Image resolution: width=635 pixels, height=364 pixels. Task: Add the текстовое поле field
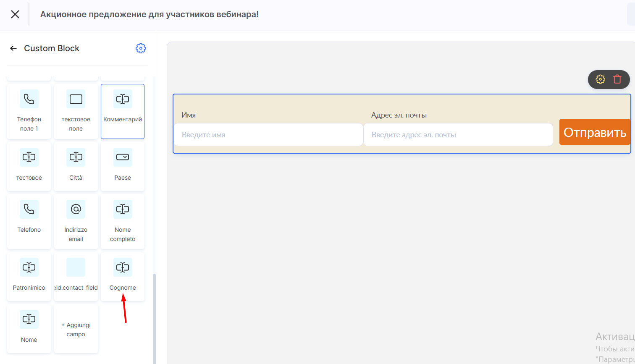(x=76, y=111)
